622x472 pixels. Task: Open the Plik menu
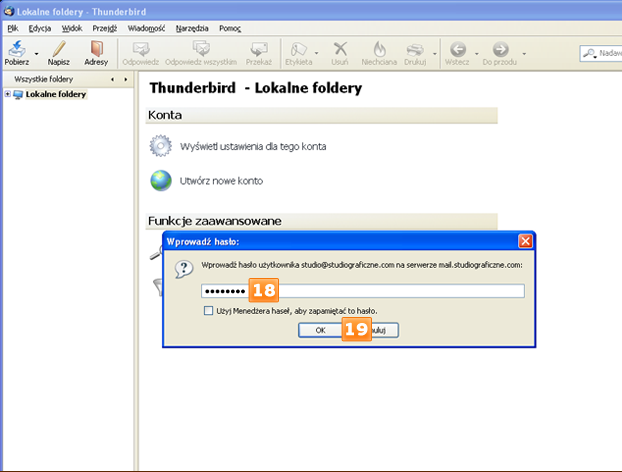pyautogui.click(x=13, y=28)
